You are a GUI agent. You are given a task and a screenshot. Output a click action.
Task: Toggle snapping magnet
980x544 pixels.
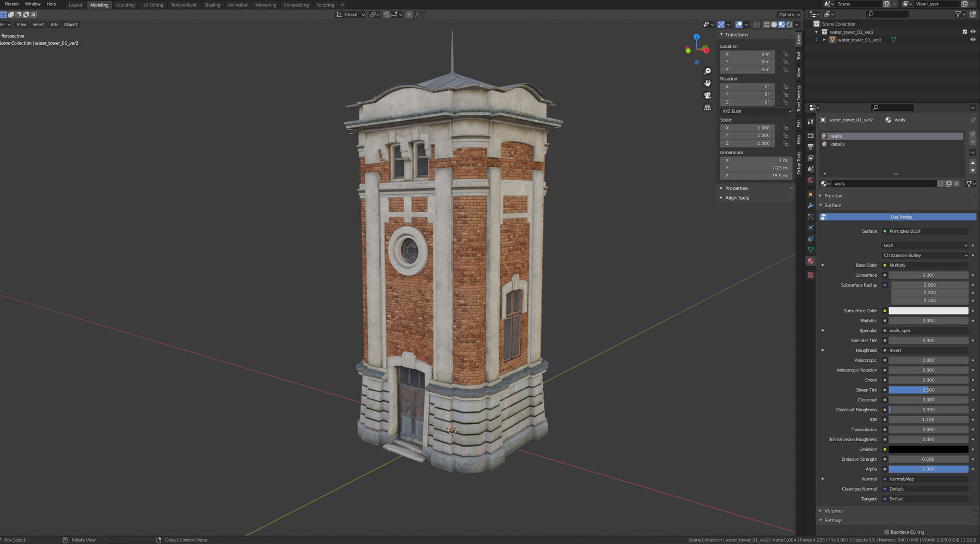coord(387,15)
